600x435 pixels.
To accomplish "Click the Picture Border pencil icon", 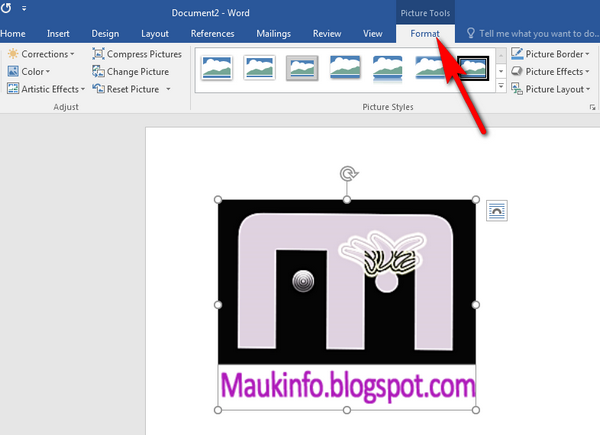I will [x=517, y=54].
